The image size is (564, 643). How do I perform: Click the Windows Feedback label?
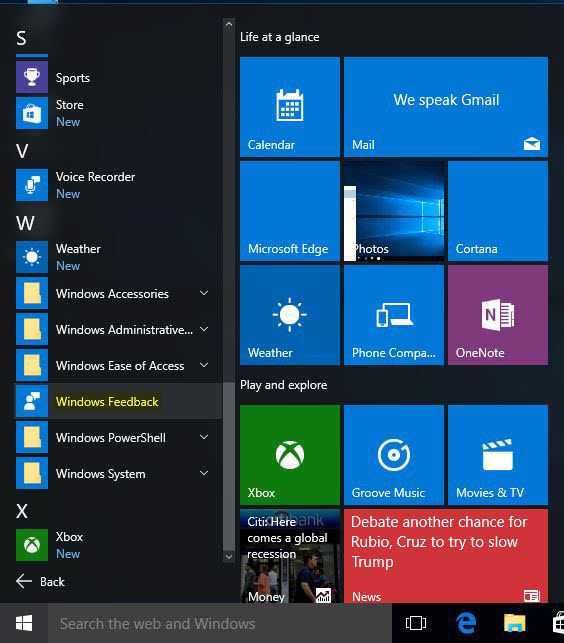click(107, 401)
